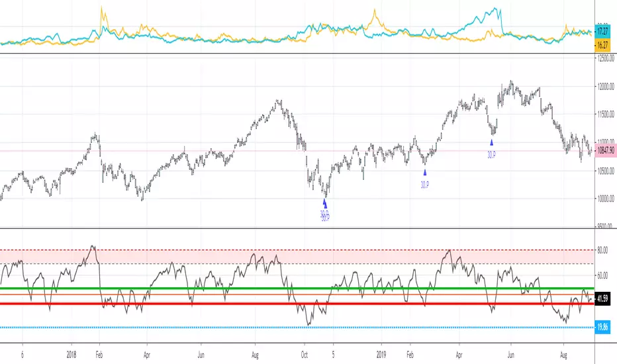Select the pink 10847.90 current price label

point(606,151)
